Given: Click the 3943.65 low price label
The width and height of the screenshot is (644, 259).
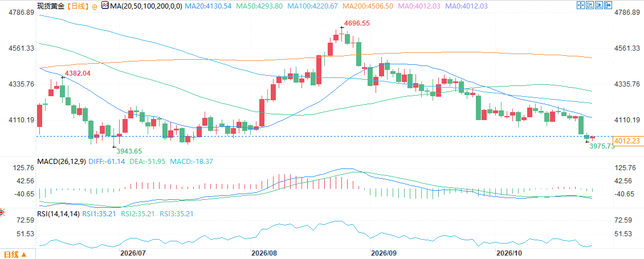Looking at the screenshot, I should [x=130, y=151].
